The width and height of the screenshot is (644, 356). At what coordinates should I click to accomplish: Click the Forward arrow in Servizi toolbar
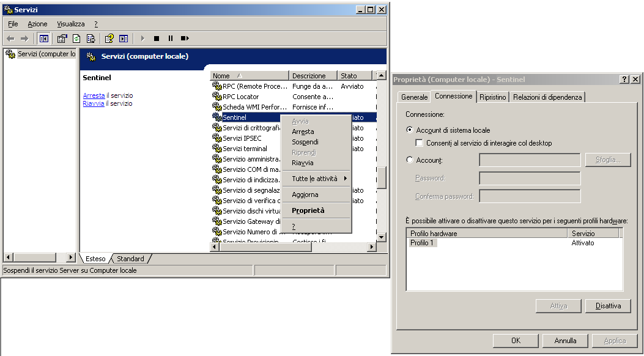coord(24,39)
